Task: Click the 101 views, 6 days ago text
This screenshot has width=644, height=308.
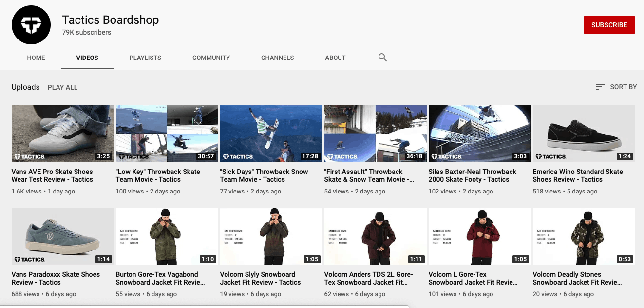Action: (461, 294)
